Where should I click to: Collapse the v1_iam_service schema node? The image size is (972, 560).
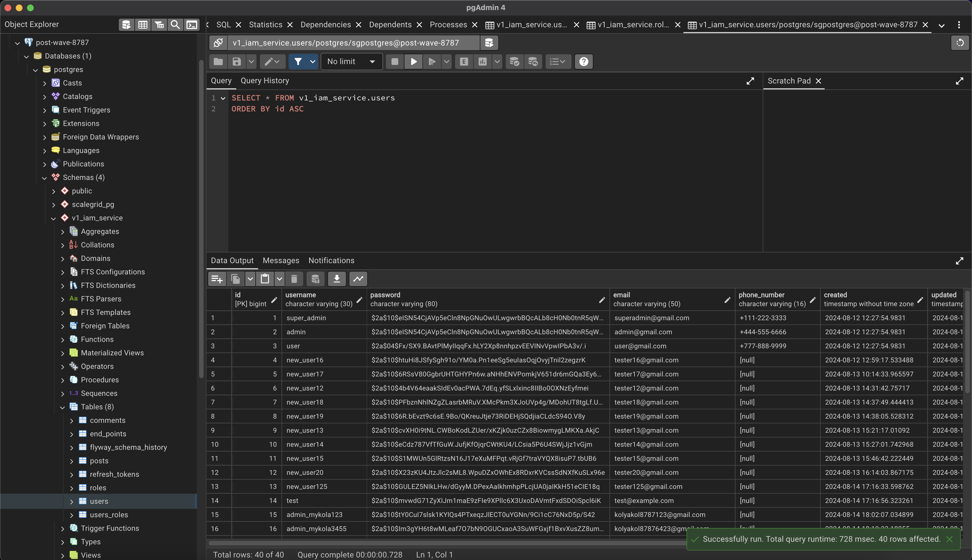[x=53, y=218]
